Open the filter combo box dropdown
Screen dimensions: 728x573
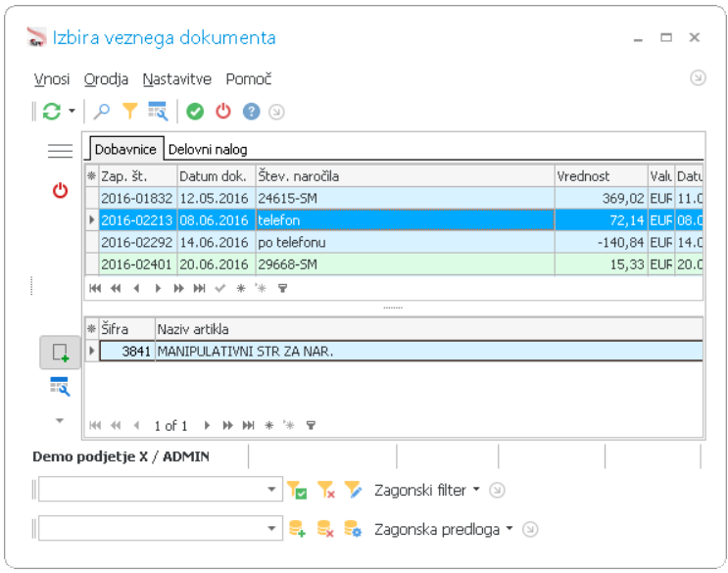pyautogui.click(x=272, y=489)
